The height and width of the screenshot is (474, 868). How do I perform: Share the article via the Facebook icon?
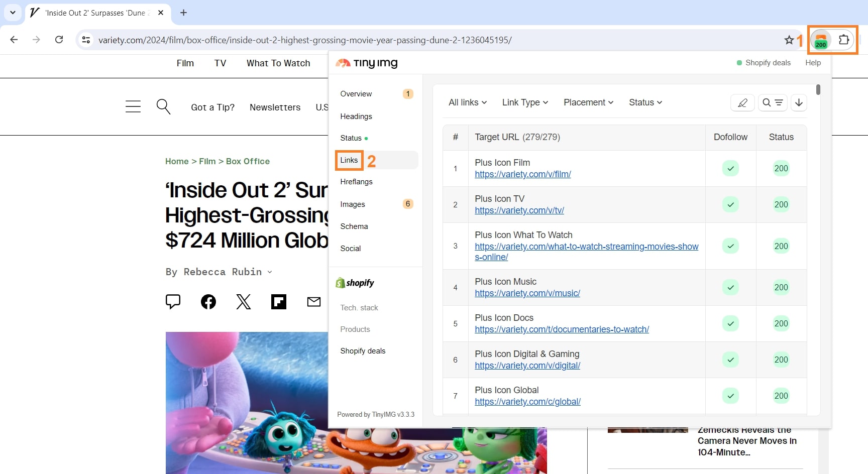pos(208,301)
